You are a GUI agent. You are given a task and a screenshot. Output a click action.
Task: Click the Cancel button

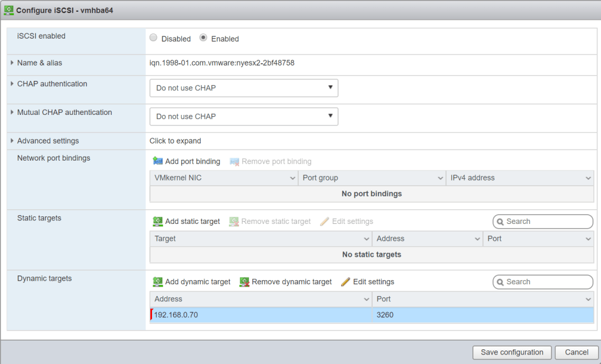click(576, 352)
